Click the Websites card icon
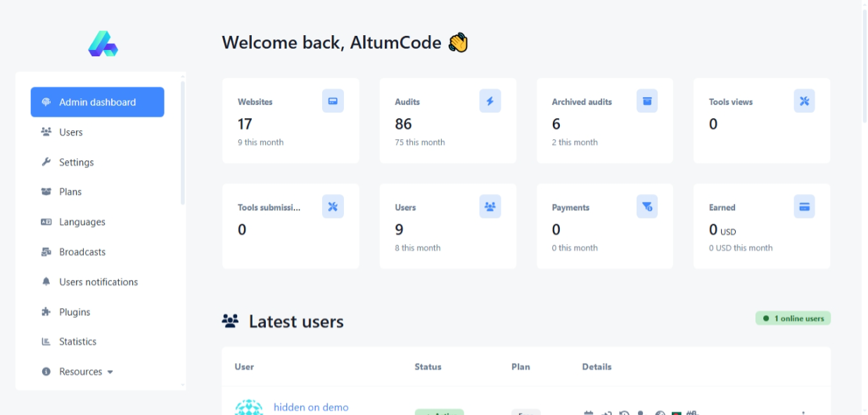The image size is (868, 415). (333, 101)
